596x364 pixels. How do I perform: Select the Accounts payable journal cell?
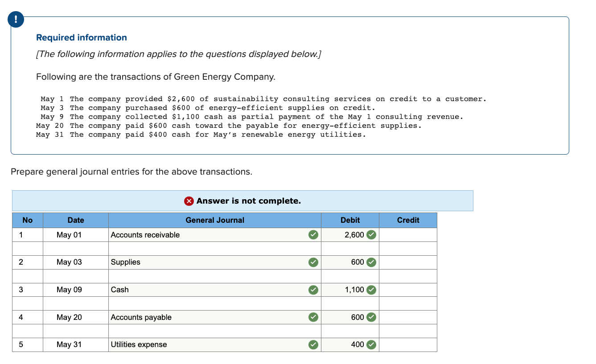point(214,317)
